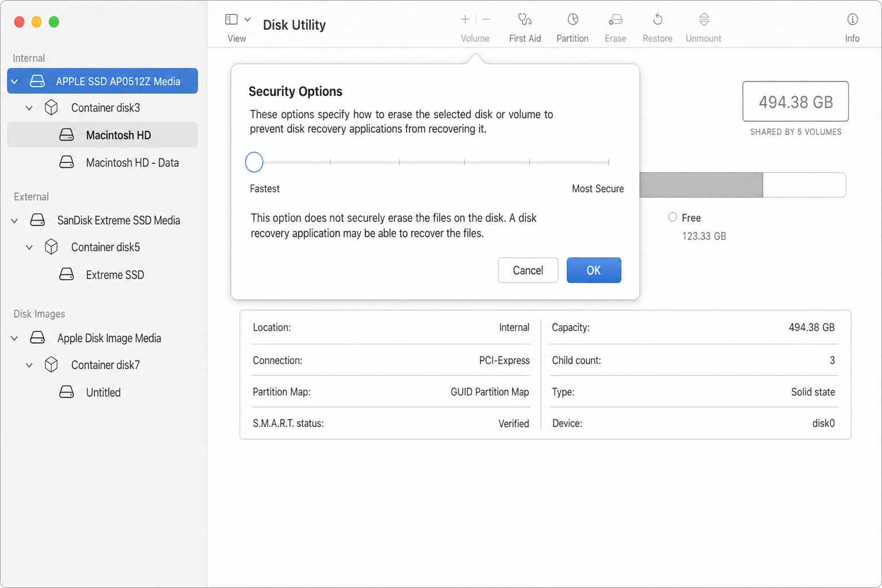This screenshot has height=588, width=882.
Task: Click the disk0 device value
Action: (x=823, y=423)
